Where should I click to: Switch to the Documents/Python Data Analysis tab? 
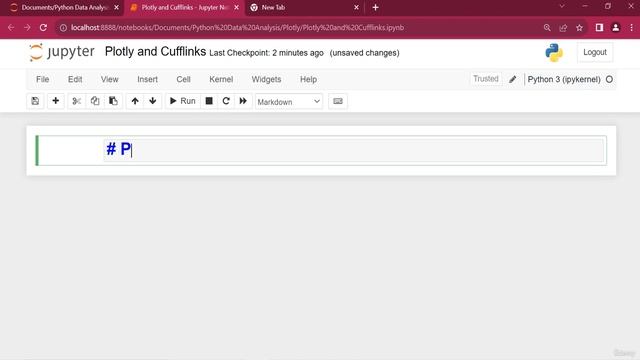64,7
